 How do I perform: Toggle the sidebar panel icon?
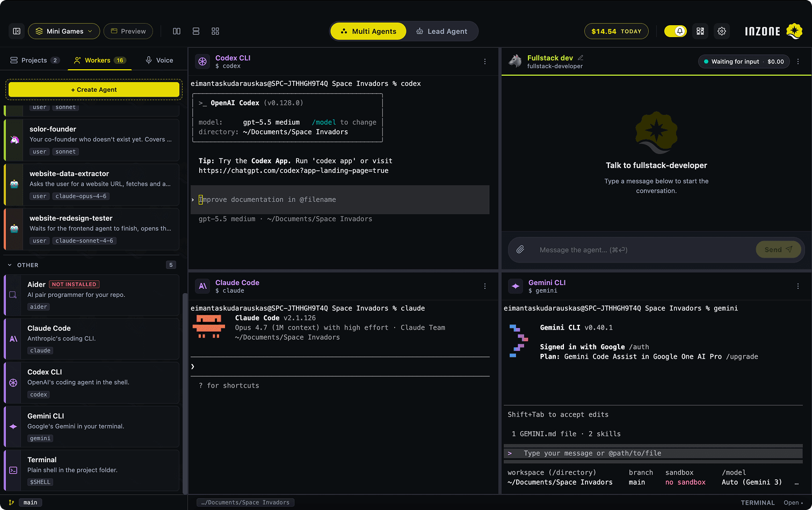(17, 31)
